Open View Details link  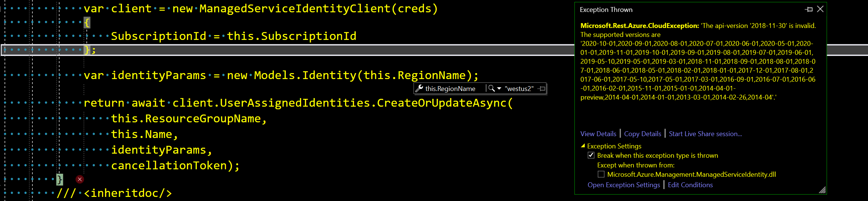598,134
